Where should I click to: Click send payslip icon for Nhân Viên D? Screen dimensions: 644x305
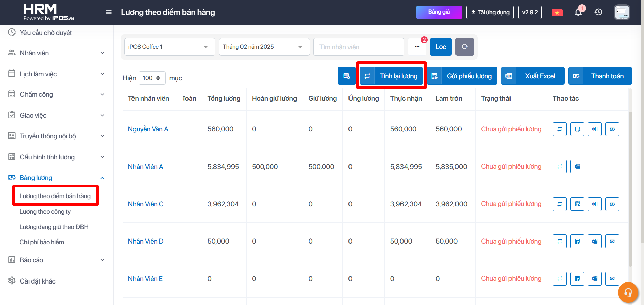coord(577,241)
